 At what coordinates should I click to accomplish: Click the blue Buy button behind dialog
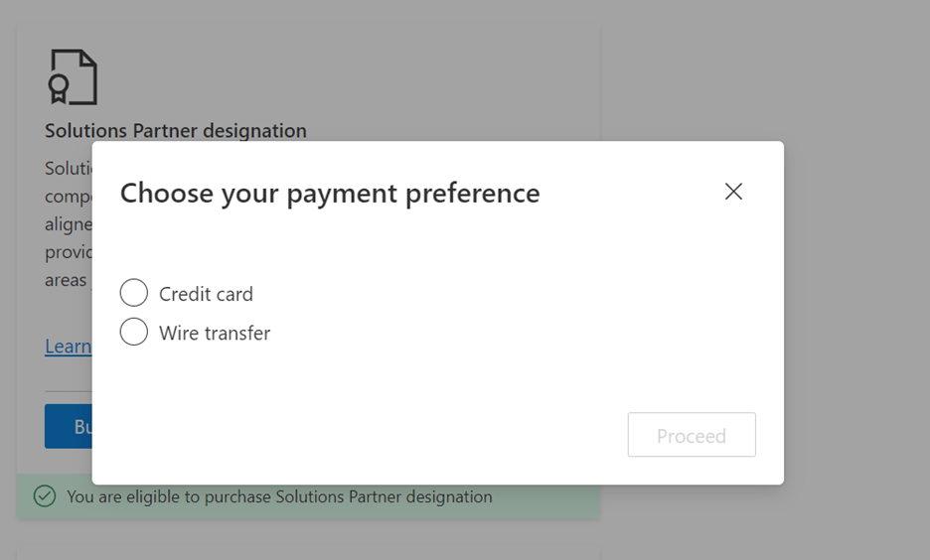pos(69,427)
